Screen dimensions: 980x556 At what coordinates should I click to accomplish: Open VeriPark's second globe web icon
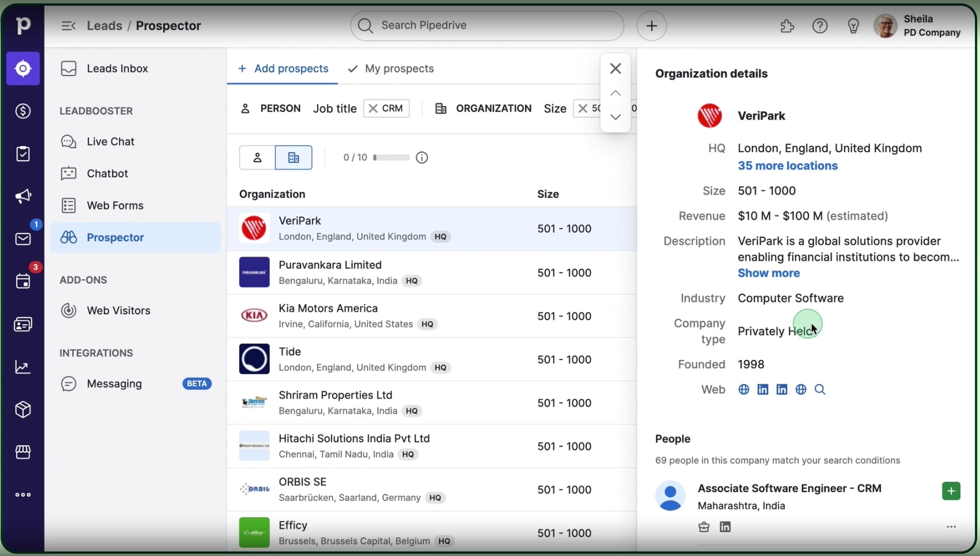click(x=801, y=390)
